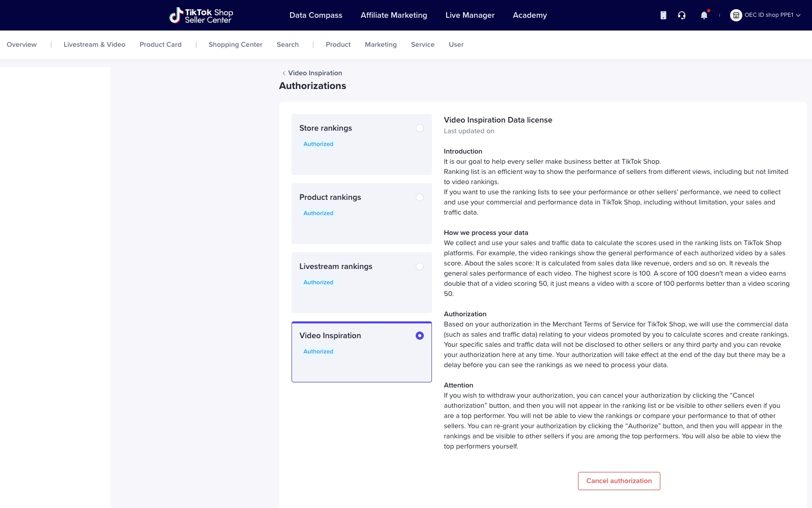Image resolution: width=812 pixels, height=508 pixels.
Task: Click the Authorized tag under Store rankings
Action: (318, 144)
